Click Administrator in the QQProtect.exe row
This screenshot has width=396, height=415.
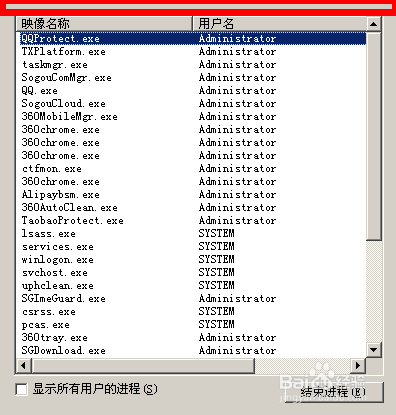(x=237, y=39)
